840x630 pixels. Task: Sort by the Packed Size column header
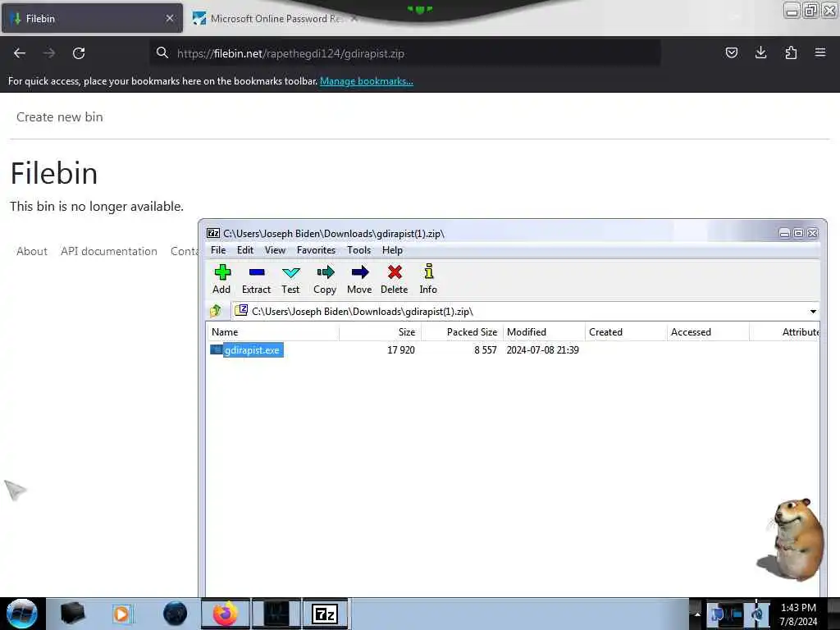463,332
